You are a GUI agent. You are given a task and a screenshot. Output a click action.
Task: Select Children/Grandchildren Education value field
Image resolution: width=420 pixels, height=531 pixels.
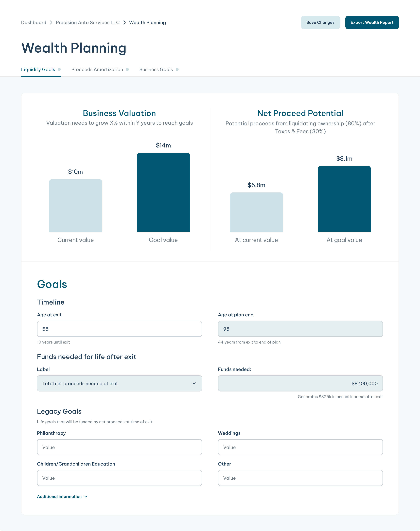click(x=119, y=478)
